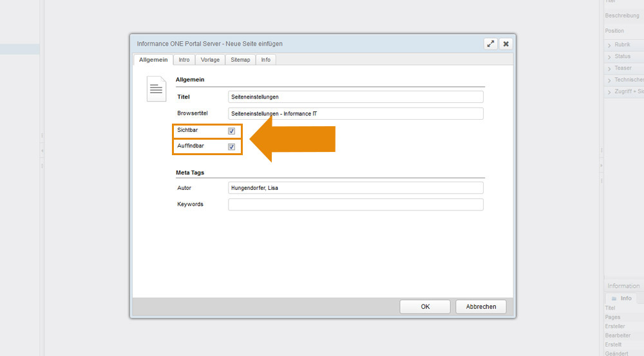Image resolution: width=644 pixels, height=356 pixels.
Task: Close the Neue Seite einfügen dialog
Action: click(x=506, y=44)
